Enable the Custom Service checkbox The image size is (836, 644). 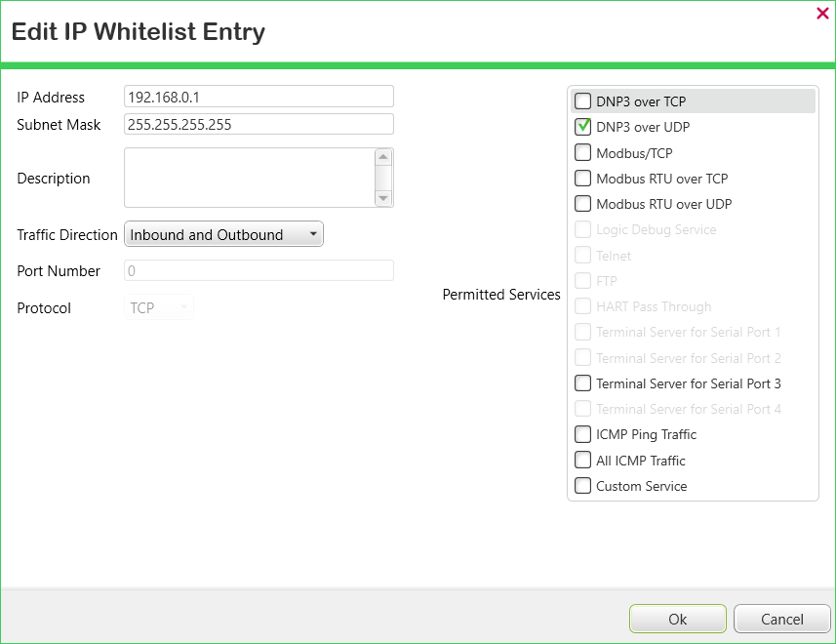(582, 486)
